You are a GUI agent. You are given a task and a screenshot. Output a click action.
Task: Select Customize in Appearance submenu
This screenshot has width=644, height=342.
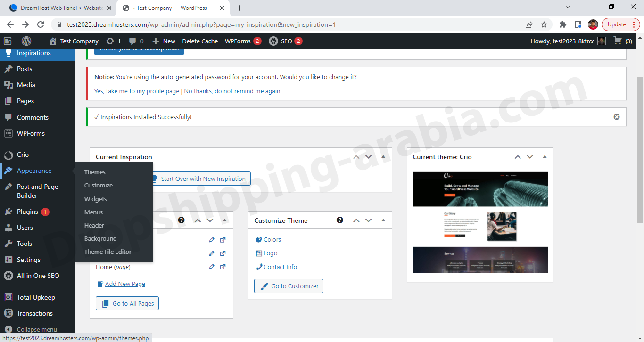(99, 185)
